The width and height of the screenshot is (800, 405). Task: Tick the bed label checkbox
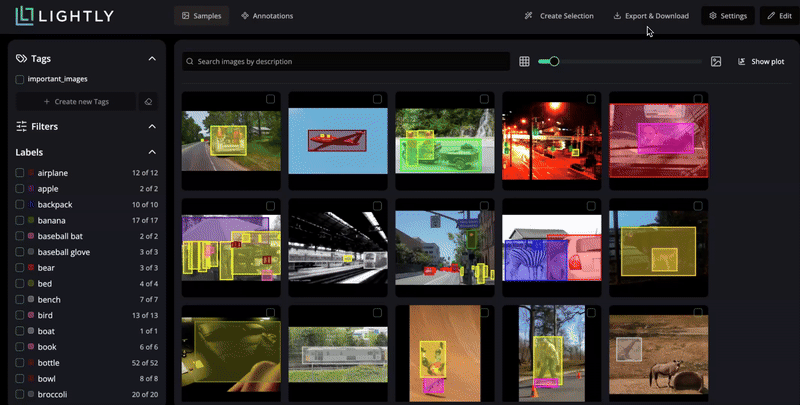[19, 284]
